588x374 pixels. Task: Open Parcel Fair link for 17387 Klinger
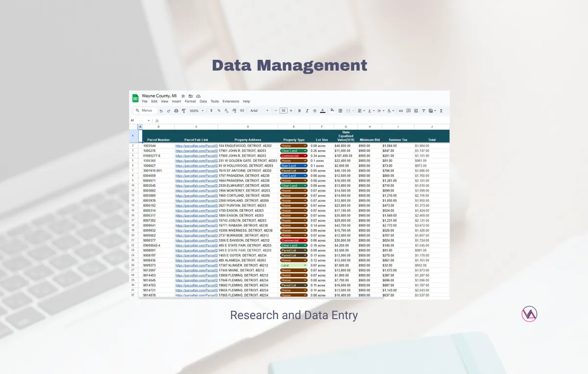196,266
